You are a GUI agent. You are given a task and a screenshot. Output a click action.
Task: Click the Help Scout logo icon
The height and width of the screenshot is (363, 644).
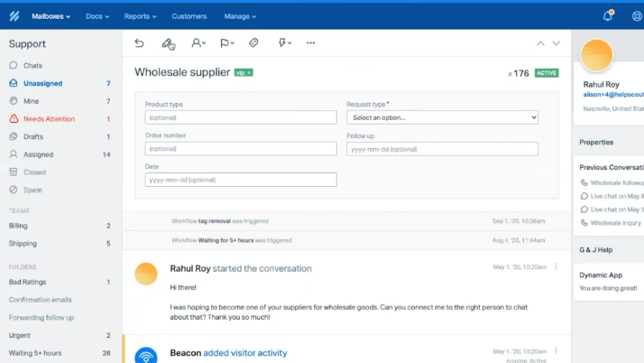point(14,16)
